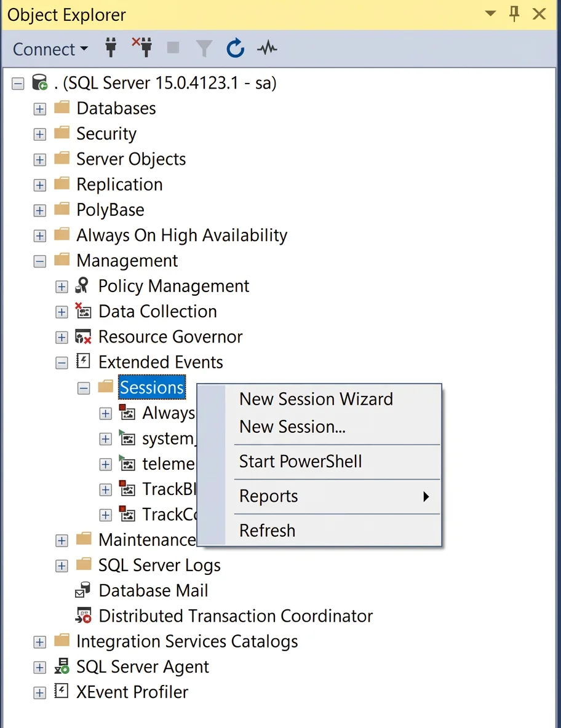Choose Start PowerShell menu entry
Viewport: 561px width, 728px height.
pyautogui.click(x=300, y=462)
